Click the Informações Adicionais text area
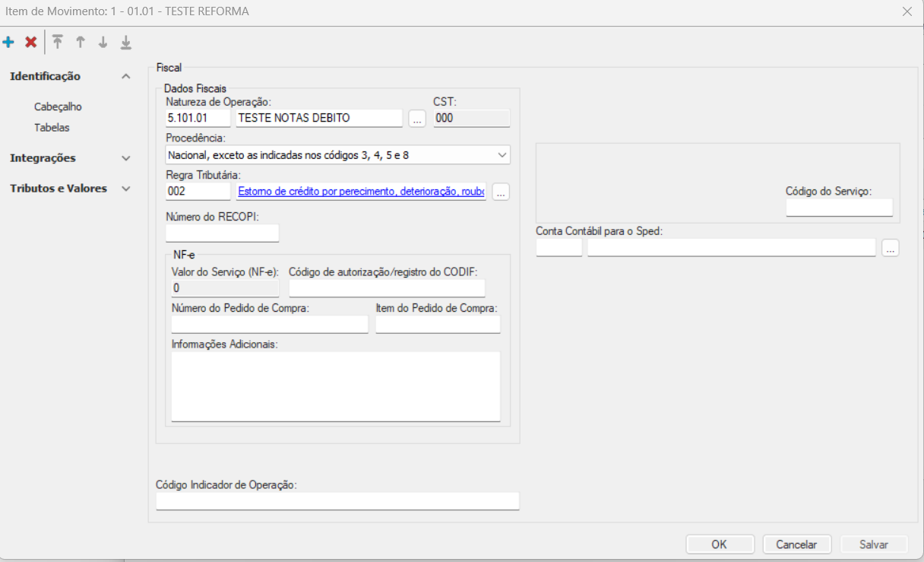Viewport: 924px width, 562px height. (x=336, y=386)
